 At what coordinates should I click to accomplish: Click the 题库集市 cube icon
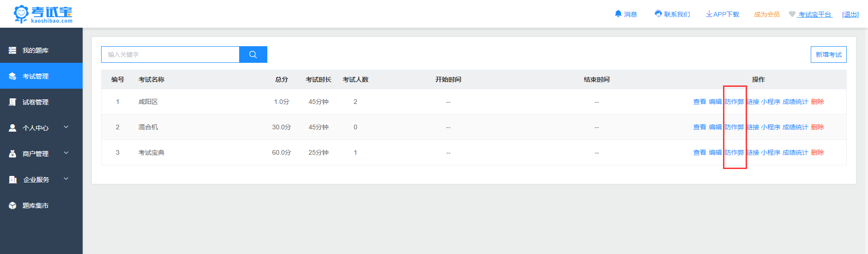(x=12, y=206)
